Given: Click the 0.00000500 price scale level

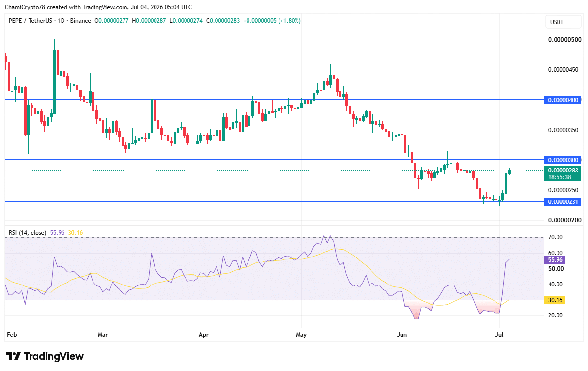Looking at the screenshot, I should pyautogui.click(x=565, y=40).
